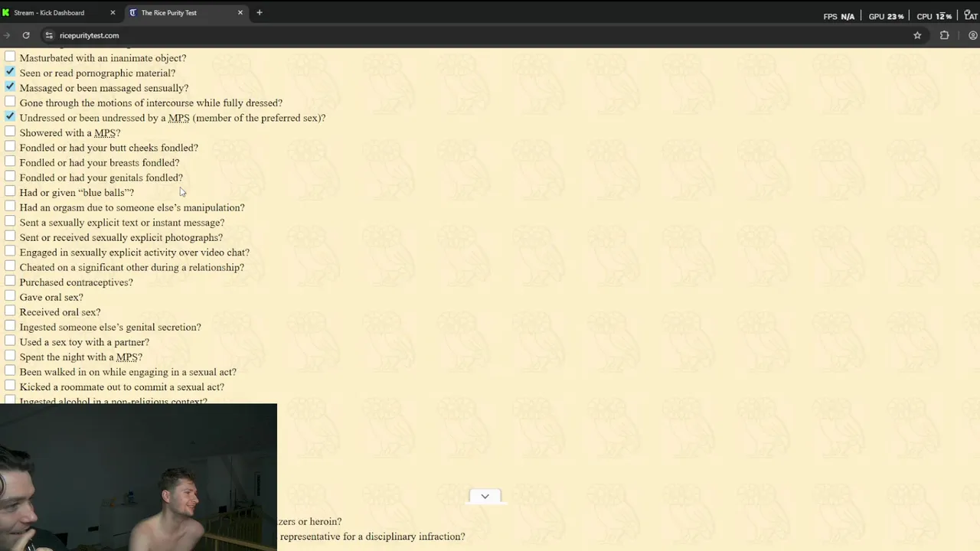Check 'Showered with a MPS' box
Image resolution: width=980 pixels, height=551 pixels.
tap(10, 132)
